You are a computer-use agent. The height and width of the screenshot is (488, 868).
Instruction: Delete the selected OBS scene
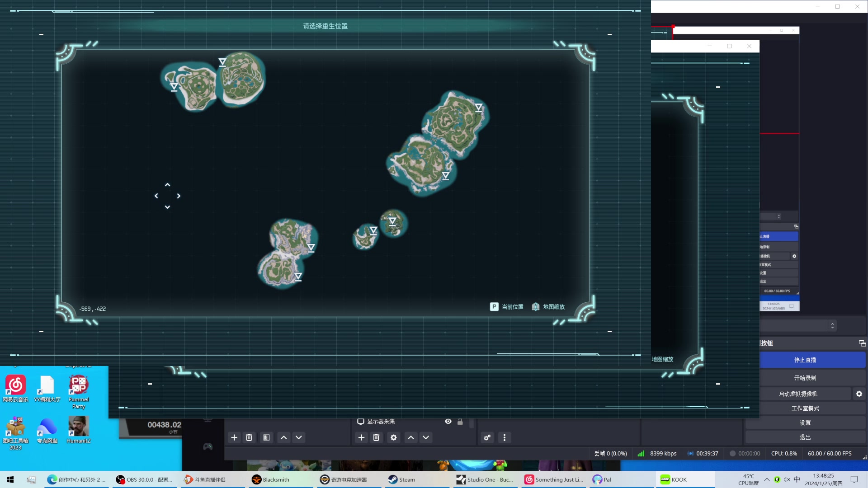(249, 437)
